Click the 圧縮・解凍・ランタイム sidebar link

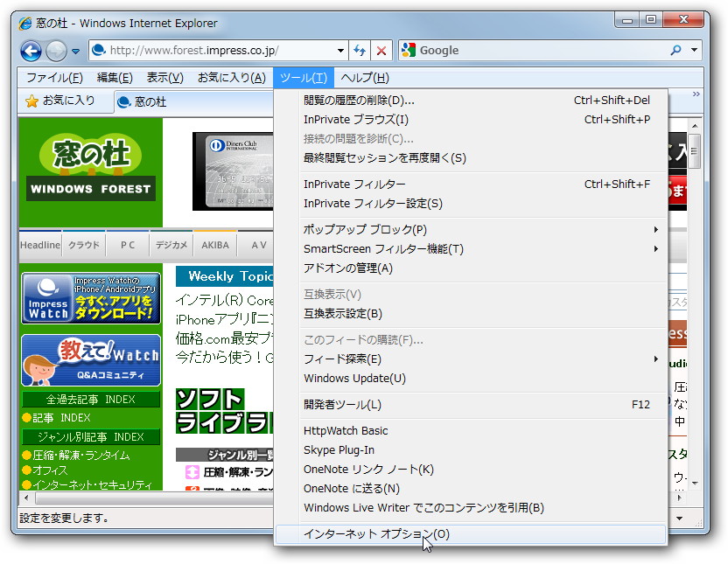click(x=81, y=456)
